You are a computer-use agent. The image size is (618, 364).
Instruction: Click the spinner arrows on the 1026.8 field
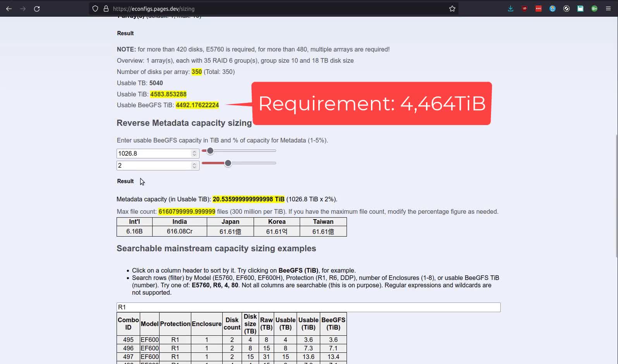194,153
